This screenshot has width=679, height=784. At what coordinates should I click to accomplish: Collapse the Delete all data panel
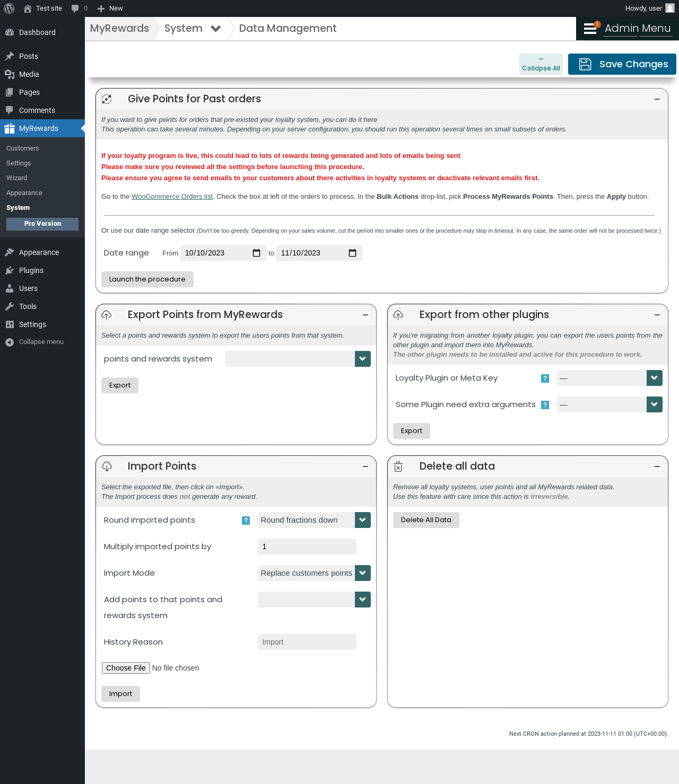point(657,466)
